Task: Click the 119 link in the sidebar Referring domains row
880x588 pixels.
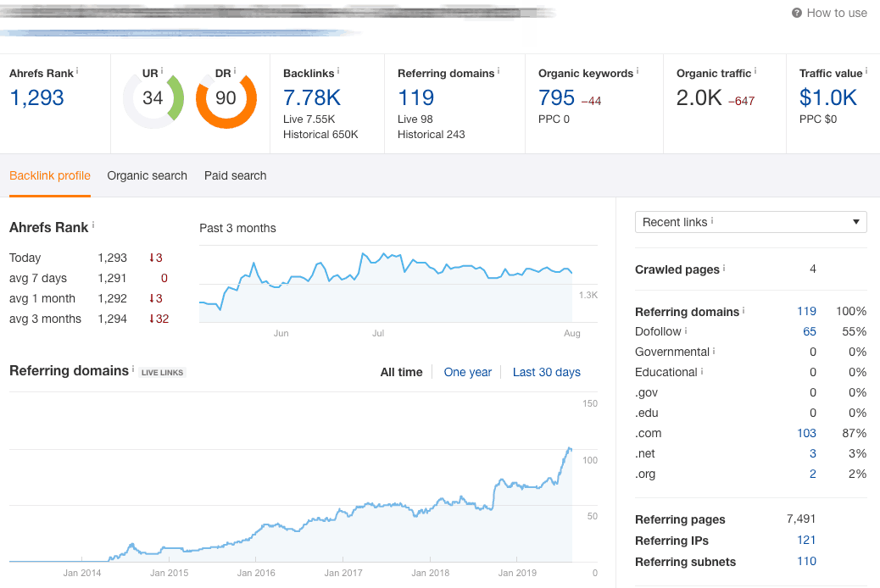Action: pos(806,312)
